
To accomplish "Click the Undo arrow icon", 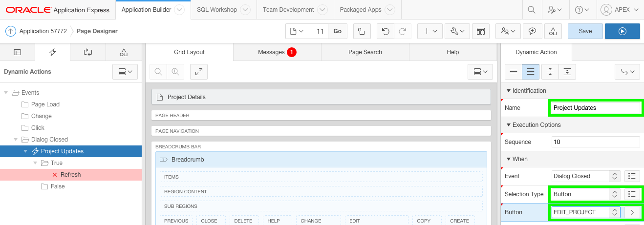I will (x=386, y=31).
